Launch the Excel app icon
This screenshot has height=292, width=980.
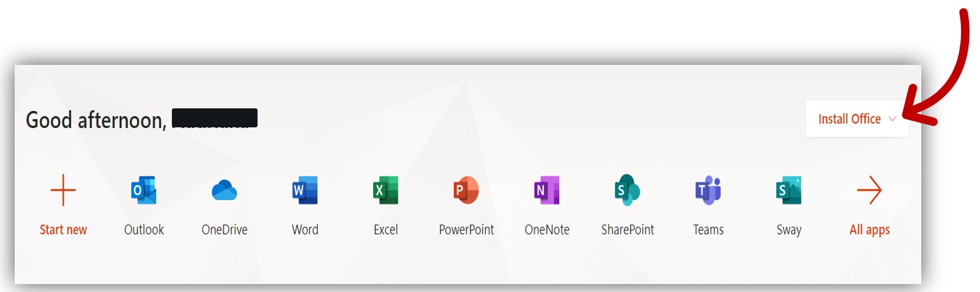click(386, 190)
